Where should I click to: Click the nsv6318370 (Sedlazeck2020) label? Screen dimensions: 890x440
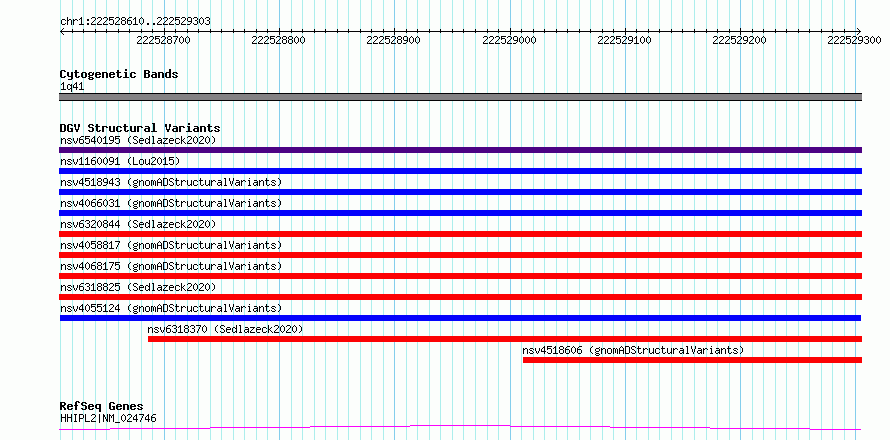click(225, 329)
